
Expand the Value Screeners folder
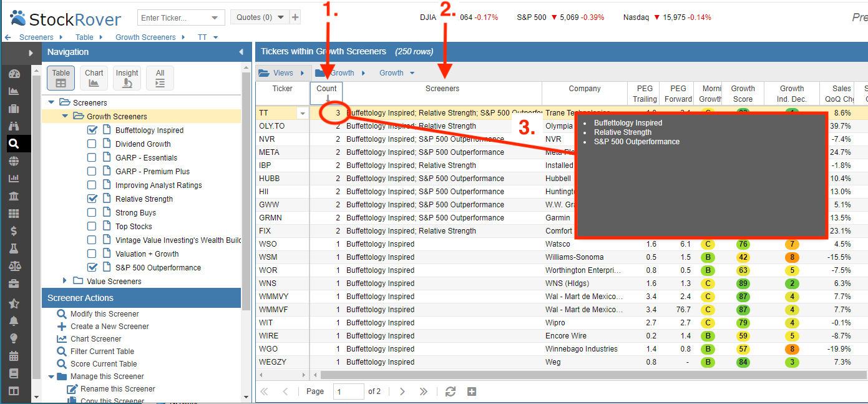[64, 281]
